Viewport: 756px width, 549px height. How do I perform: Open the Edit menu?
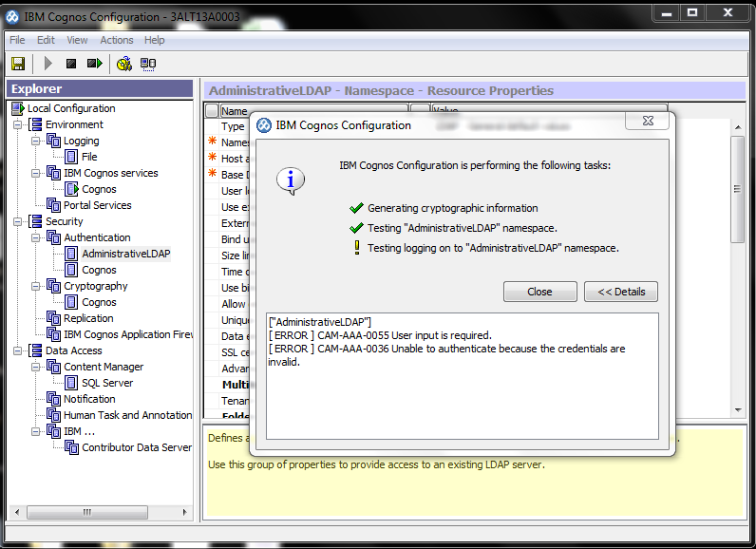point(46,40)
